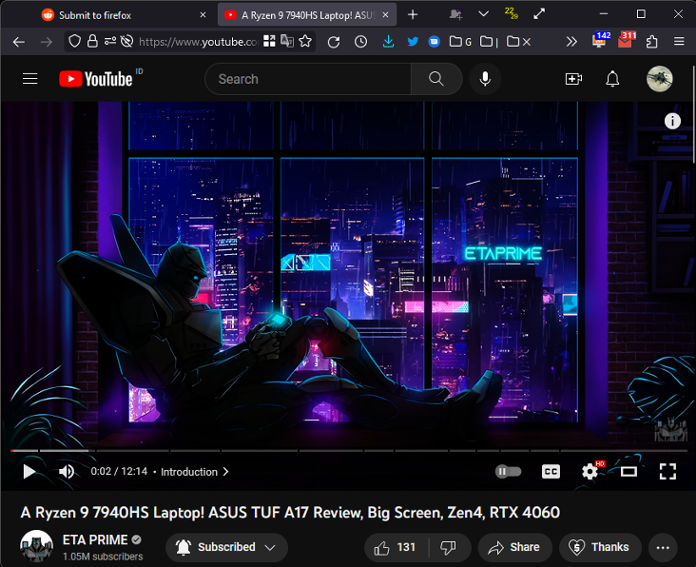Reload the YouTube page

pyautogui.click(x=333, y=42)
